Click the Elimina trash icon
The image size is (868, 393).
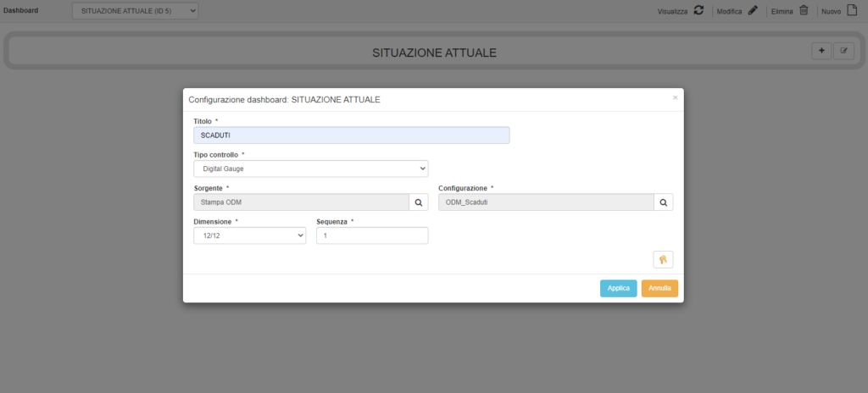(804, 10)
